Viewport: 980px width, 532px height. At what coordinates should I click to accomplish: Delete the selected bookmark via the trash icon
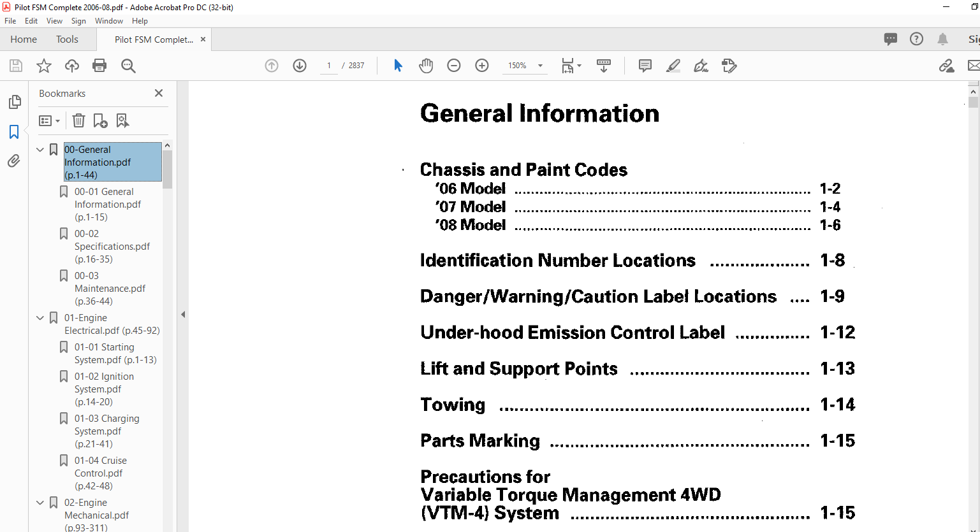tap(78, 120)
